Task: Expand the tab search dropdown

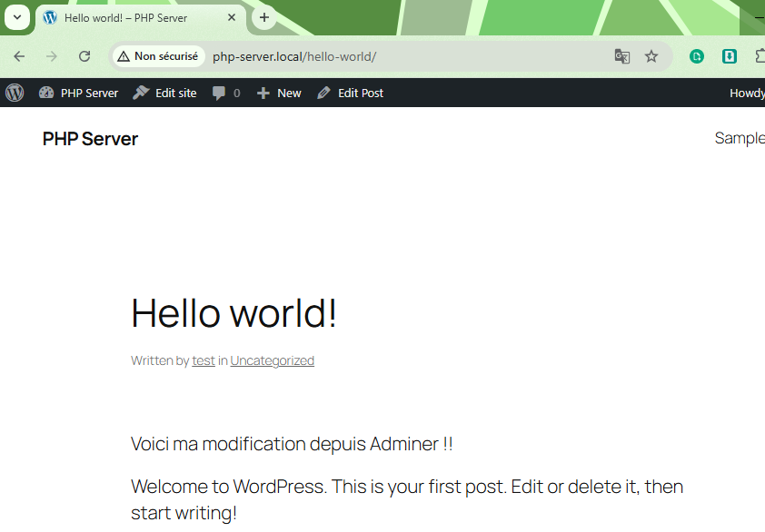Action: (16, 17)
